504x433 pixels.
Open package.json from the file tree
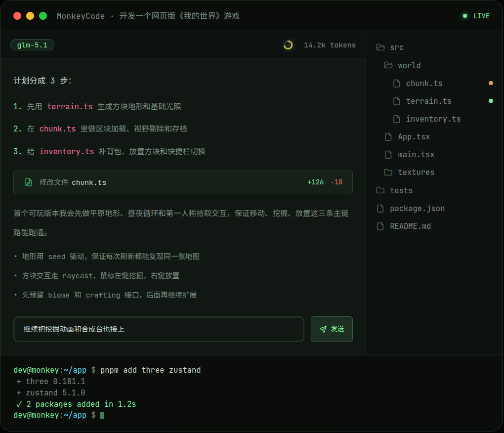[417, 208]
